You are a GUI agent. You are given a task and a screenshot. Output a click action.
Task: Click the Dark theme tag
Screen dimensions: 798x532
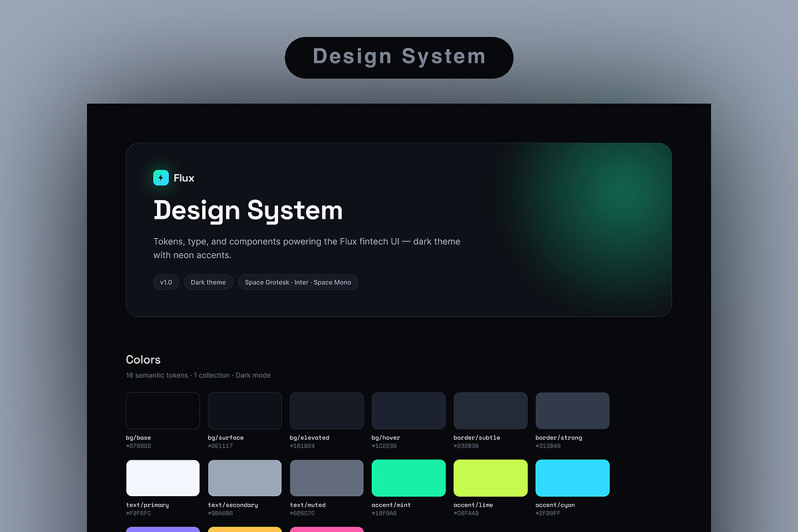pos(208,282)
